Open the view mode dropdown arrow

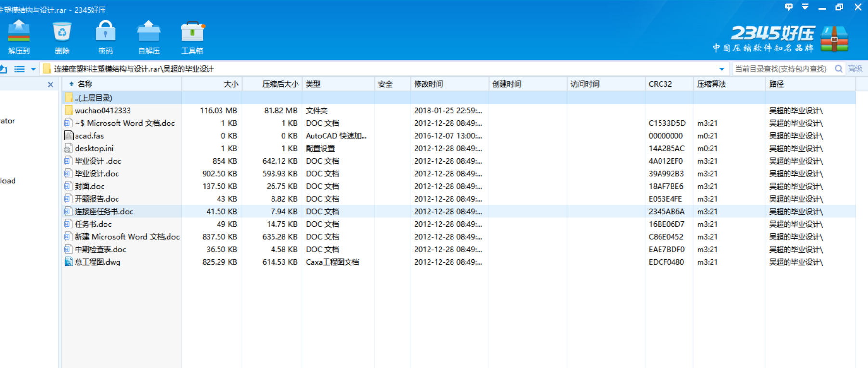tap(33, 69)
